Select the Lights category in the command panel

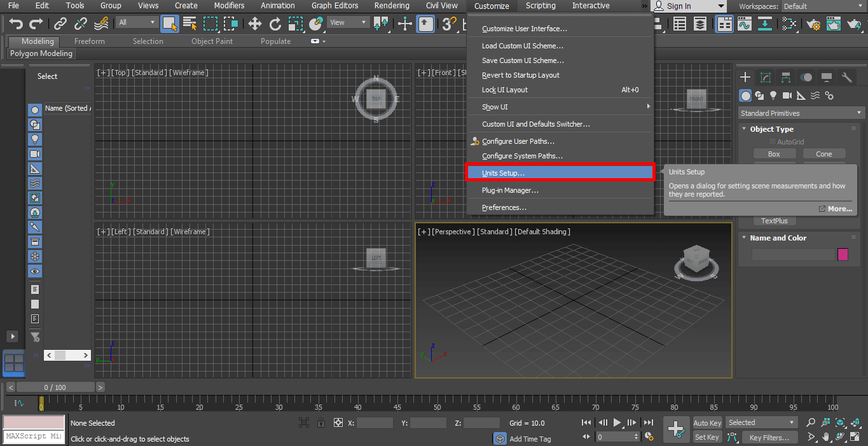[x=773, y=95]
